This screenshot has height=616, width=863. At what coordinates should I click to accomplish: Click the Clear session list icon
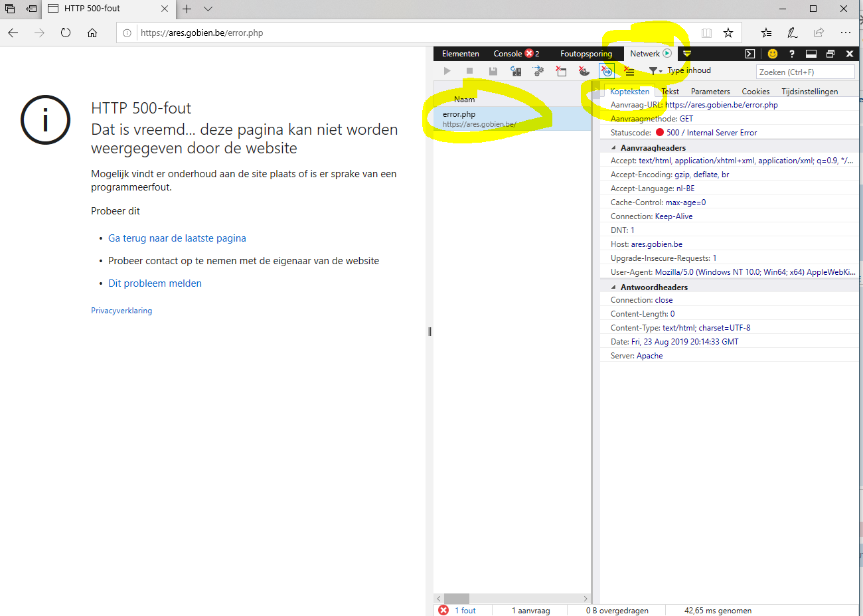click(629, 71)
